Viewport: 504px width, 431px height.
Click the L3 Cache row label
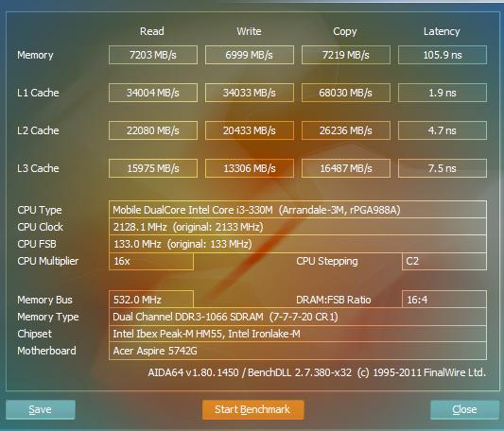[x=38, y=168]
